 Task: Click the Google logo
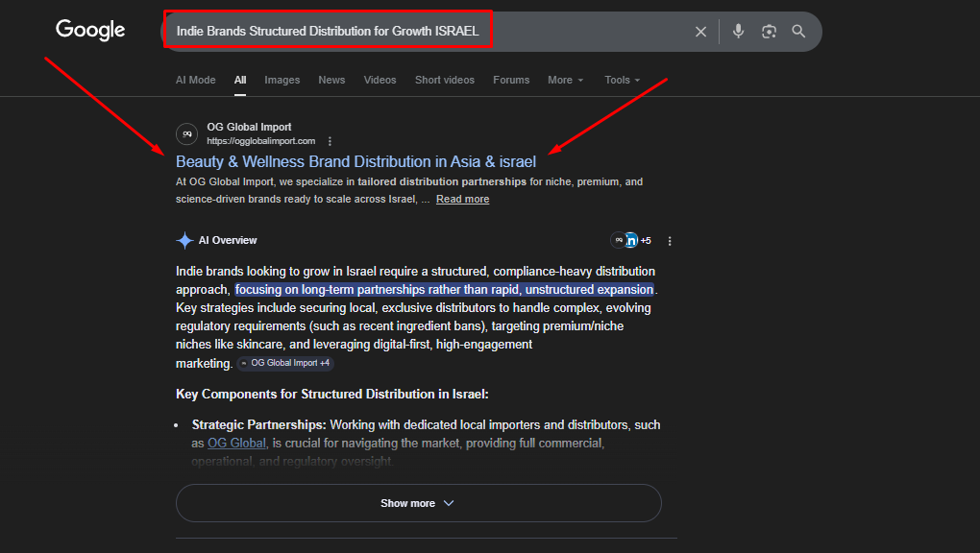(89, 30)
